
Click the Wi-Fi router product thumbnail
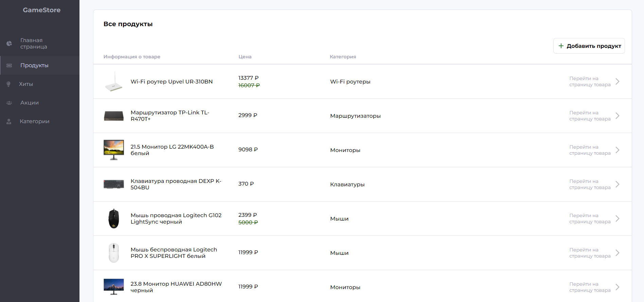coord(114,81)
